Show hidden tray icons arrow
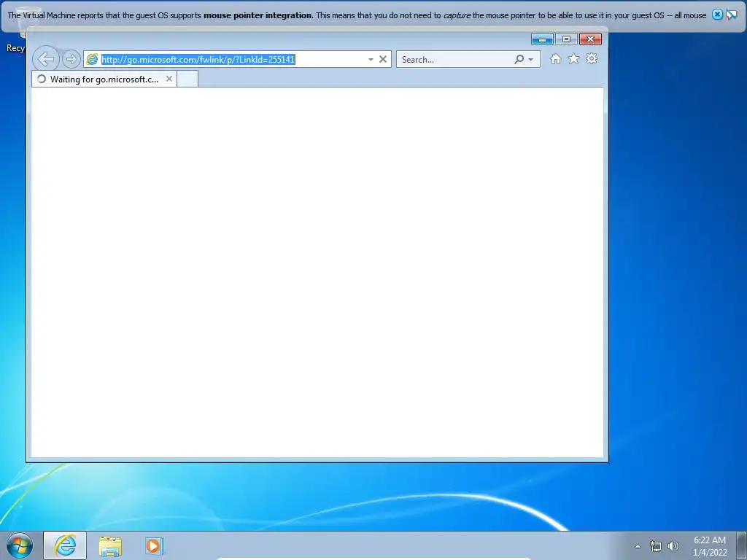 tap(638, 546)
